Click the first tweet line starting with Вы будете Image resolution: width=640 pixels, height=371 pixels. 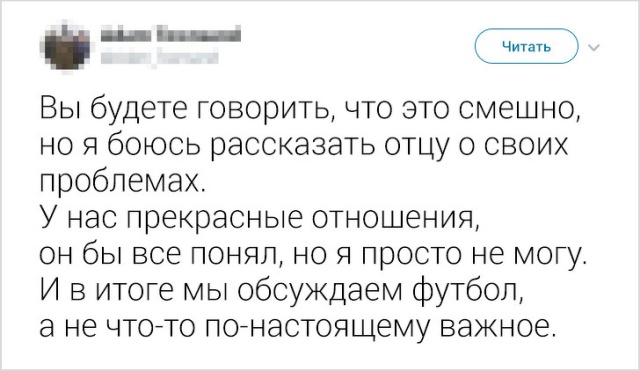(x=311, y=110)
